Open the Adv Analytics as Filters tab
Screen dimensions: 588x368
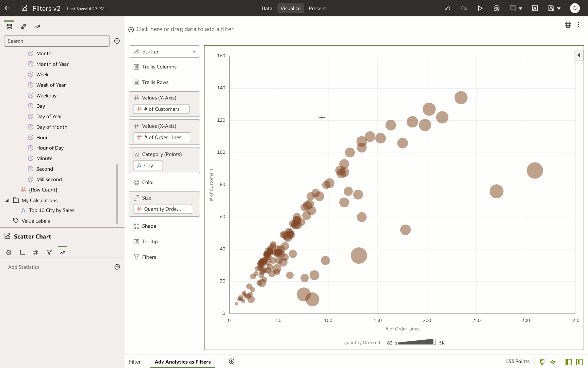pos(182,362)
